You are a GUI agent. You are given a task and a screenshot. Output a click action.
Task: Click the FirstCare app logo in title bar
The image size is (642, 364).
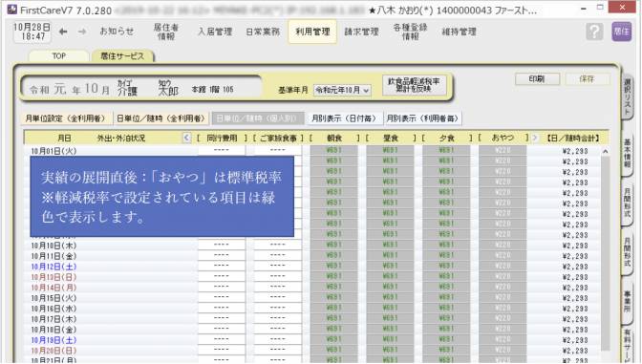[12, 10]
